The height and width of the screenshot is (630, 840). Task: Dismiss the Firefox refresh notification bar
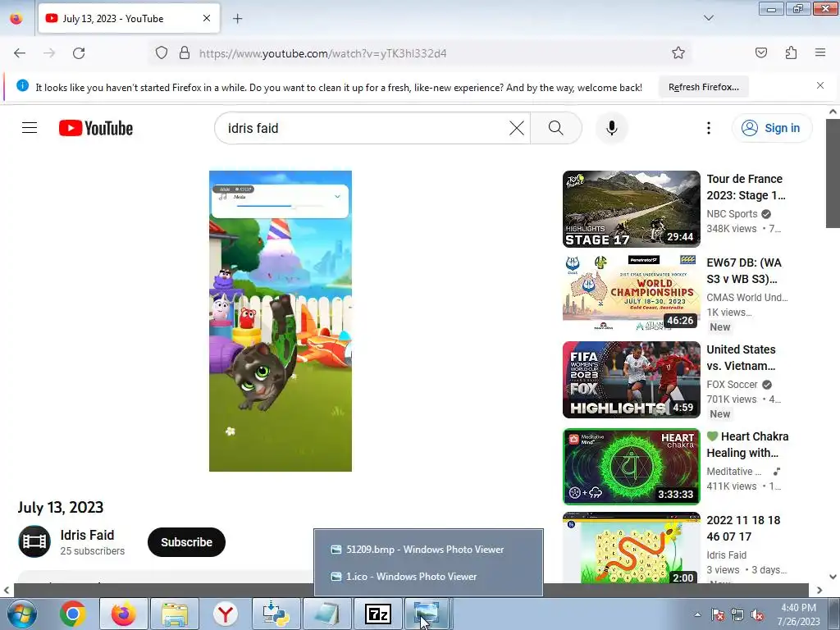point(819,85)
